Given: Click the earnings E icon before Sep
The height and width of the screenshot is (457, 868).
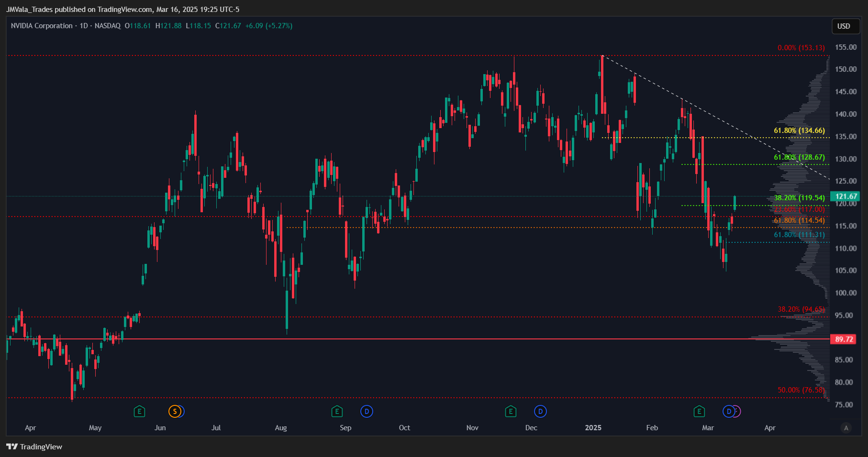Looking at the screenshot, I should point(337,411).
